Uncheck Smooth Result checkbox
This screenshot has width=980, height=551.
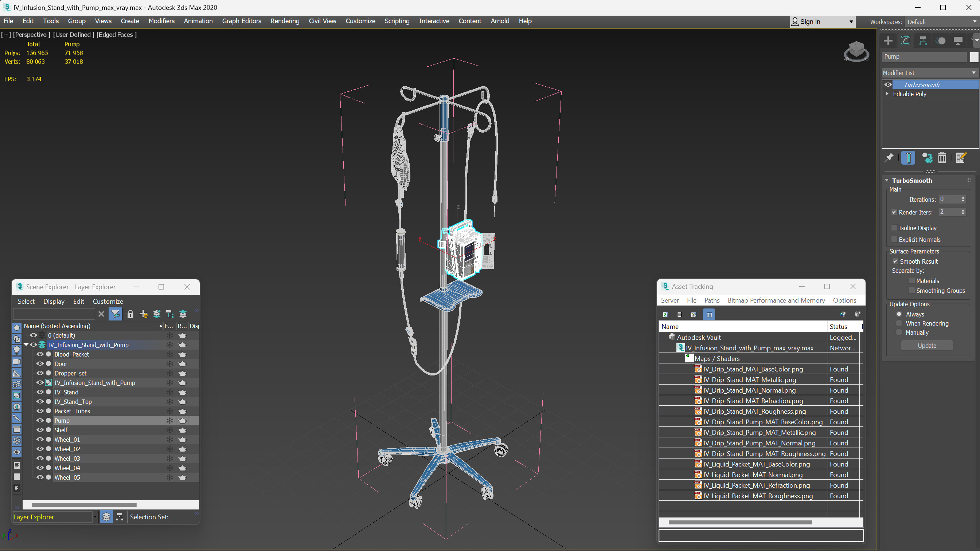click(895, 261)
